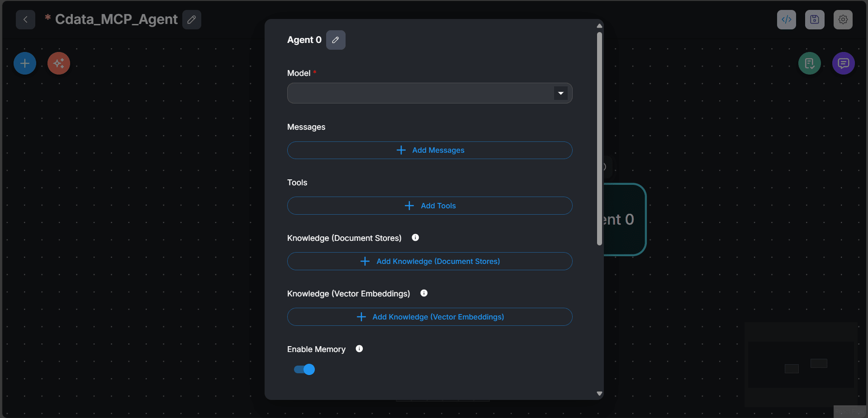Screen dimensions: 868x418
Task: Open the Model dropdown arrow
Action: tap(560, 93)
